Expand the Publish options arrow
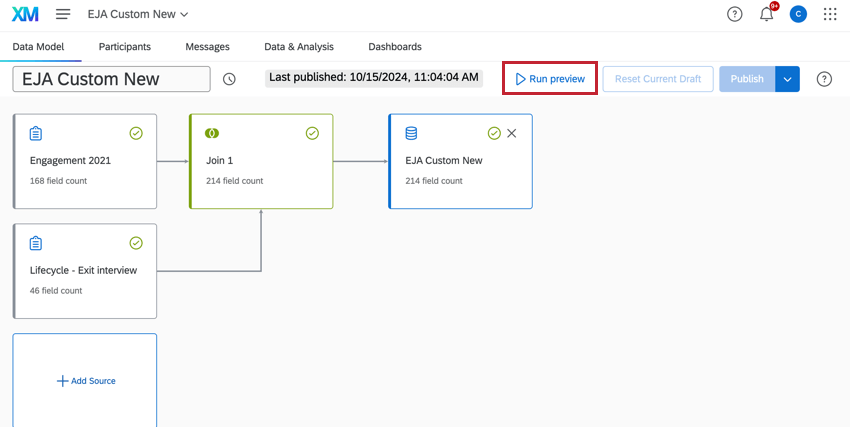The image size is (850, 427). coord(788,79)
